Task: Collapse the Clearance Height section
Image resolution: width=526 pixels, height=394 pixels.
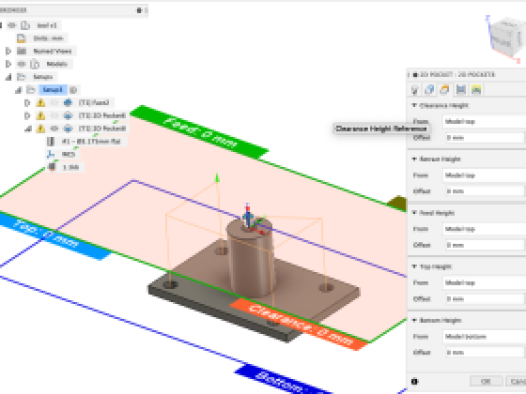Action: pyautogui.click(x=414, y=106)
